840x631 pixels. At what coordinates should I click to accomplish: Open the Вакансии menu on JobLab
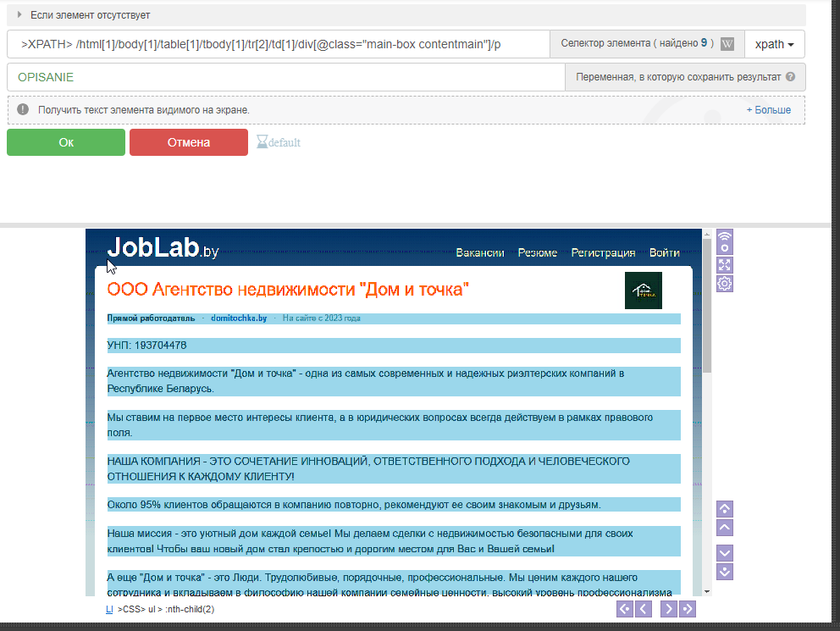[479, 252]
